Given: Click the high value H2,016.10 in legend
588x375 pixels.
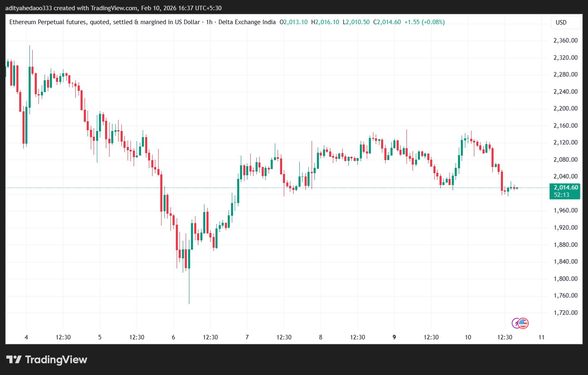Looking at the screenshot, I should (325, 22).
